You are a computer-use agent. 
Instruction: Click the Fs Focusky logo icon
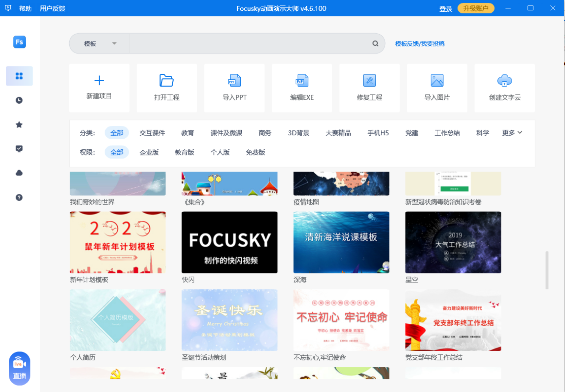point(19,42)
